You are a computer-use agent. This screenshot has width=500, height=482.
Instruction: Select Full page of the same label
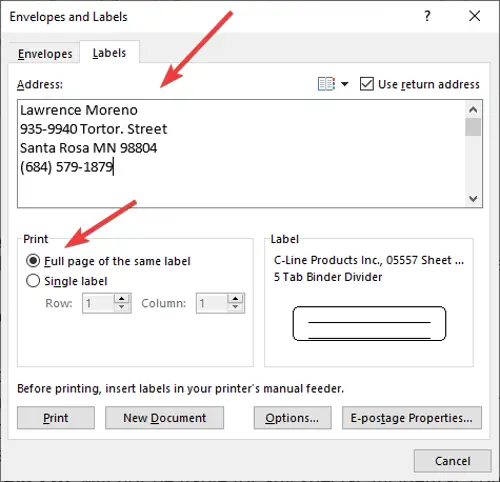click(x=33, y=261)
